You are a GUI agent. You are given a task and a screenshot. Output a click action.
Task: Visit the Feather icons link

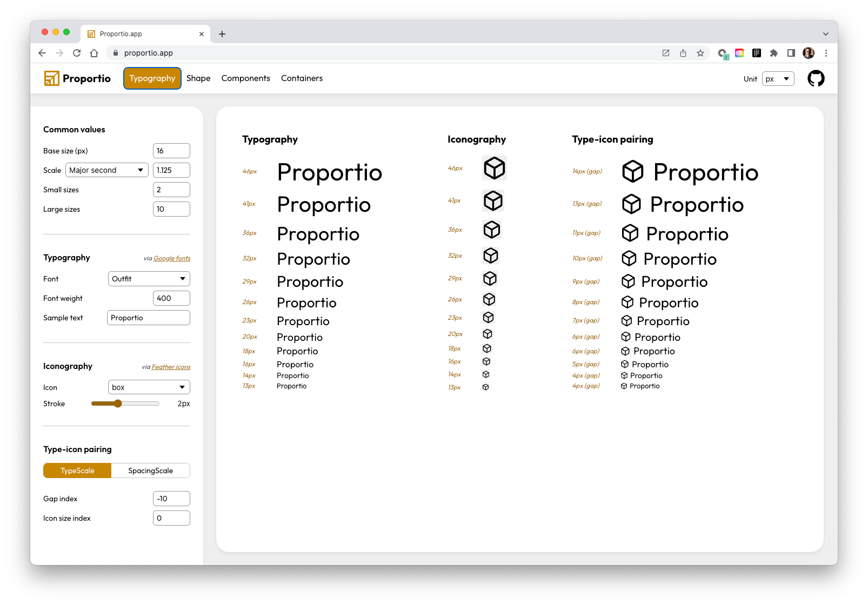(171, 367)
